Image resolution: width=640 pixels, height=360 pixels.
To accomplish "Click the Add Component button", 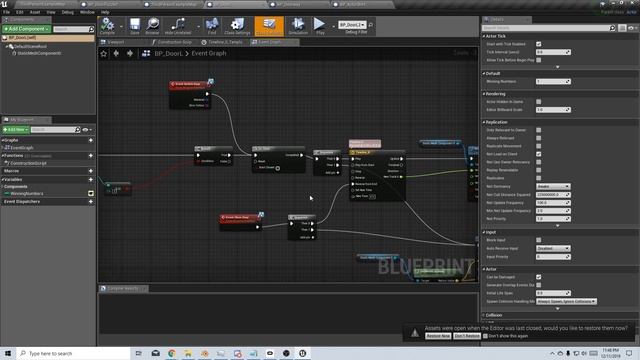I will click(26, 29).
